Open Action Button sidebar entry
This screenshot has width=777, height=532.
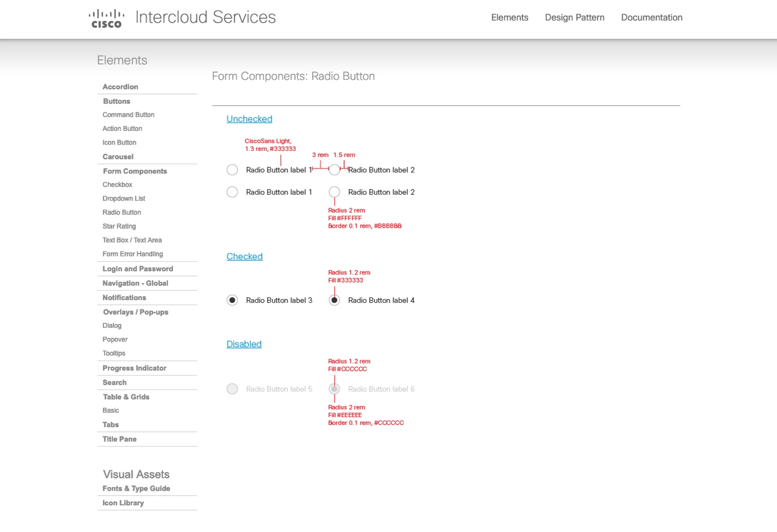click(122, 129)
